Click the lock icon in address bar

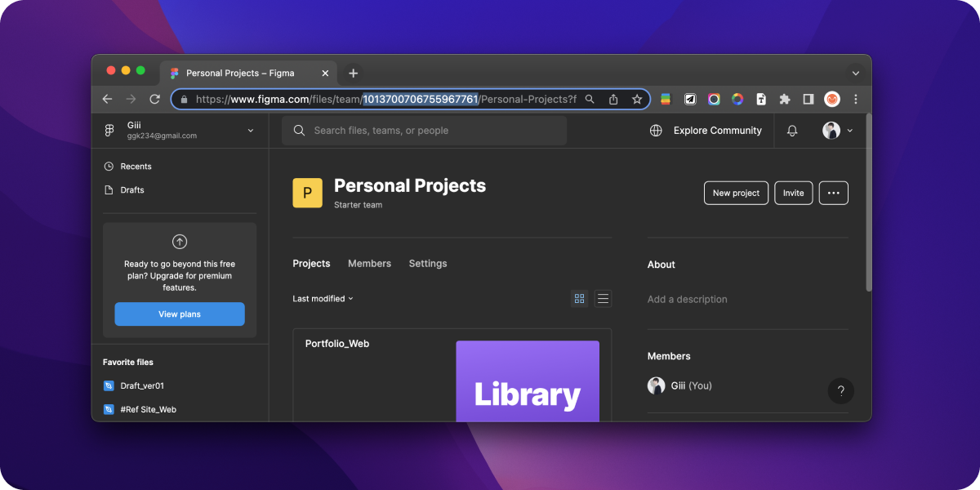[x=184, y=99]
